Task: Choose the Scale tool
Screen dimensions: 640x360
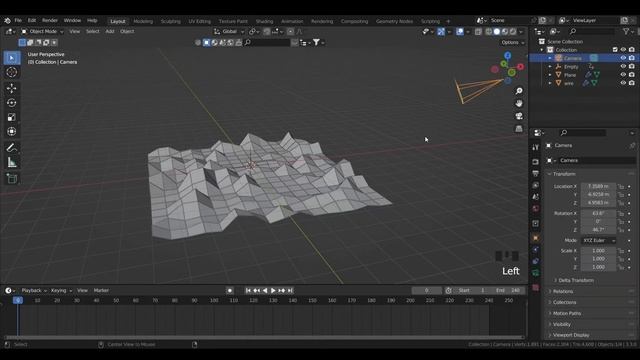Action: [11, 117]
